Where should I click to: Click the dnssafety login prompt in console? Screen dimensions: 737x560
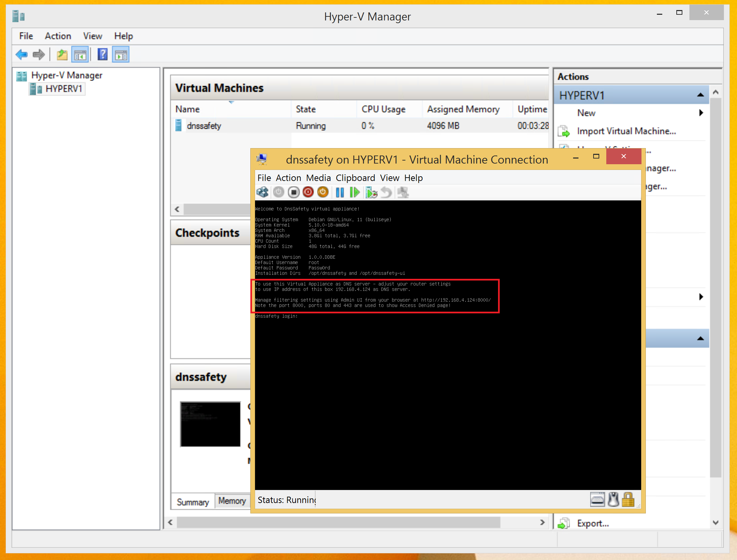click(276, 316)
